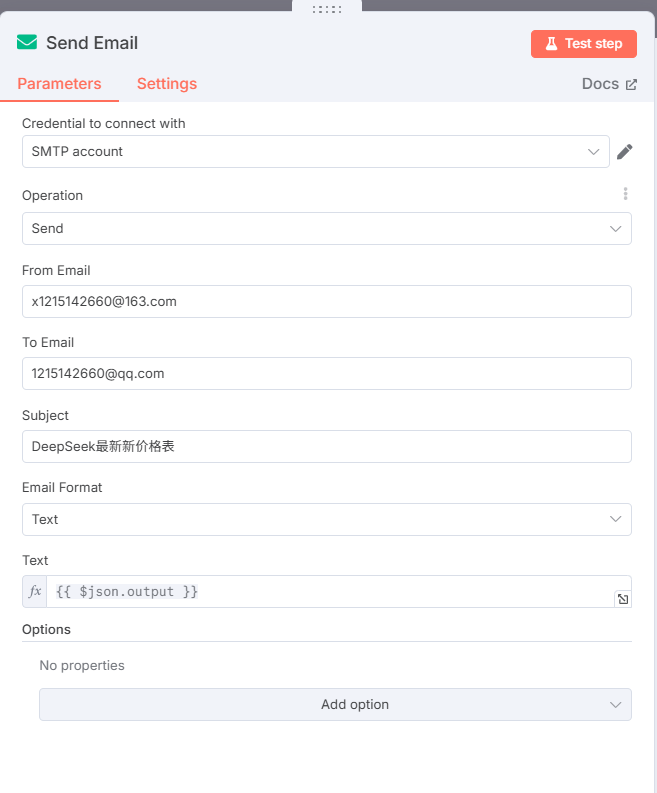Open the Operation parameter three-dot menu
657x793 pixels.
coord(625,195)
